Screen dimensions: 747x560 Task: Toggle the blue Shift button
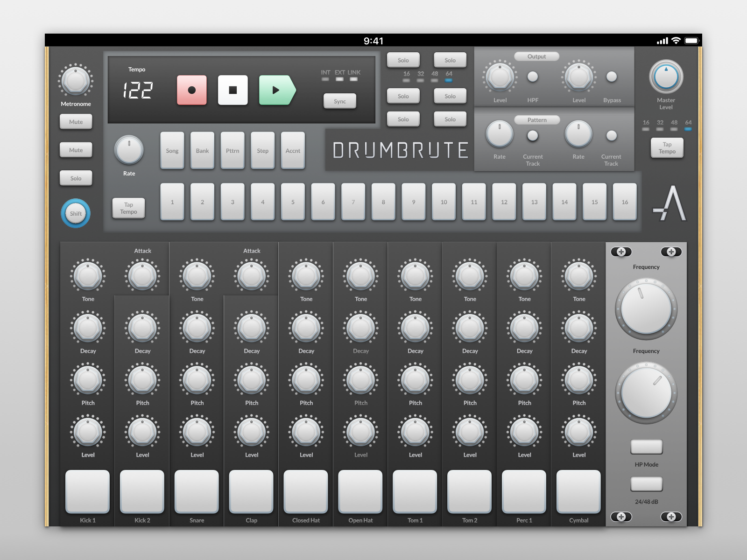point(76,214)
